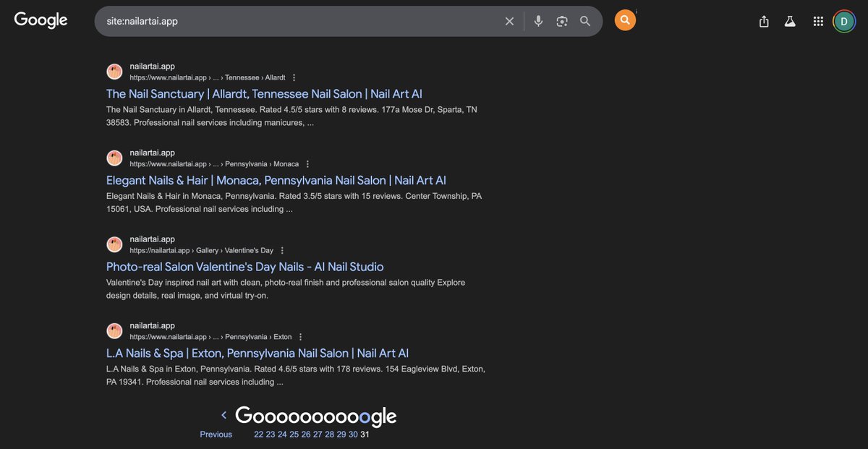Click the Pennsylvania › Monaca breadcrumb URL
Screen dimensions: 868x449
214,164
